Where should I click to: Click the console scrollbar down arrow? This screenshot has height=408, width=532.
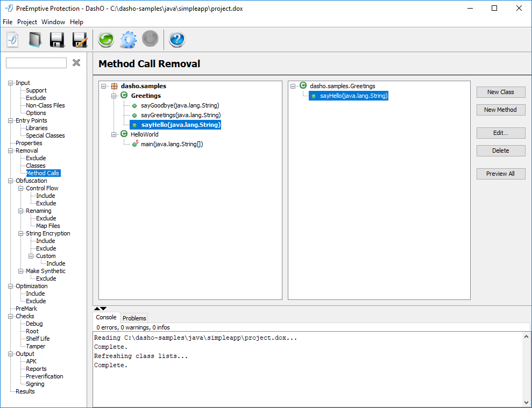point(526,402)
